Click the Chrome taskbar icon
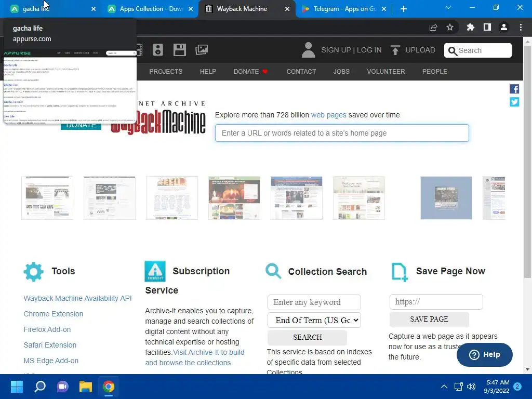The image size is (532, 399). (109, 387)
